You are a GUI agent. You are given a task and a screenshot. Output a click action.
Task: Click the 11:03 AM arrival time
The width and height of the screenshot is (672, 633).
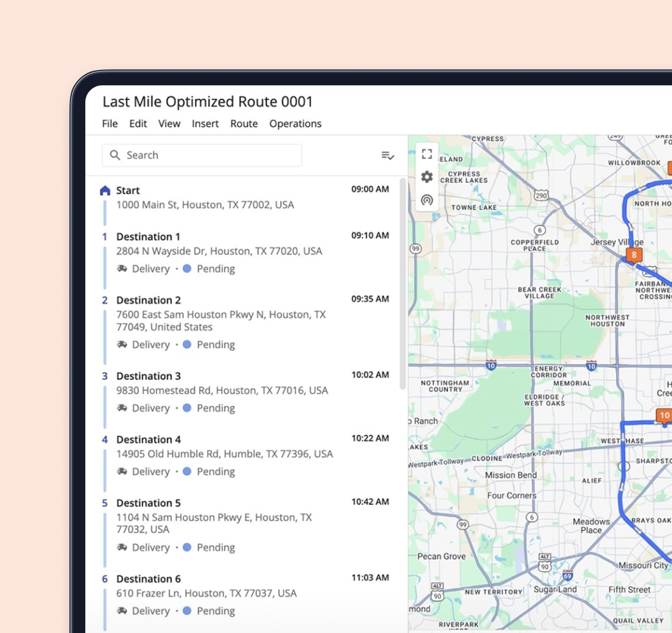[370, 578]
